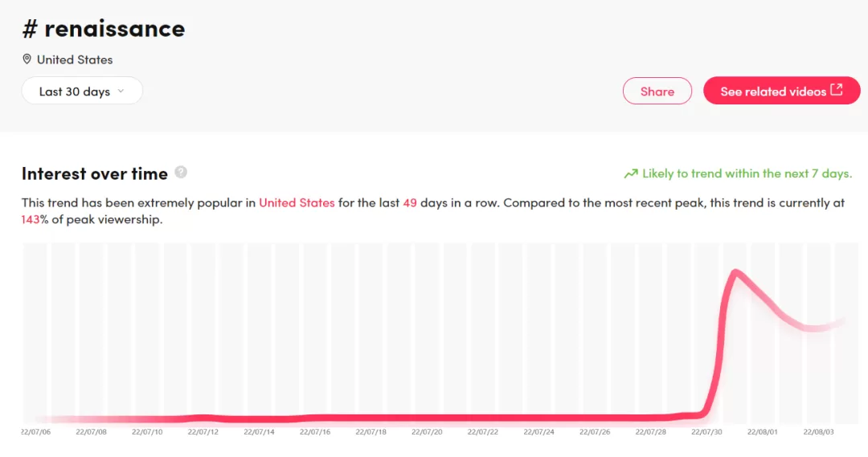Screen dimensions: 868x457
Task: Click the peak of the interest curve
Action: 735,271
